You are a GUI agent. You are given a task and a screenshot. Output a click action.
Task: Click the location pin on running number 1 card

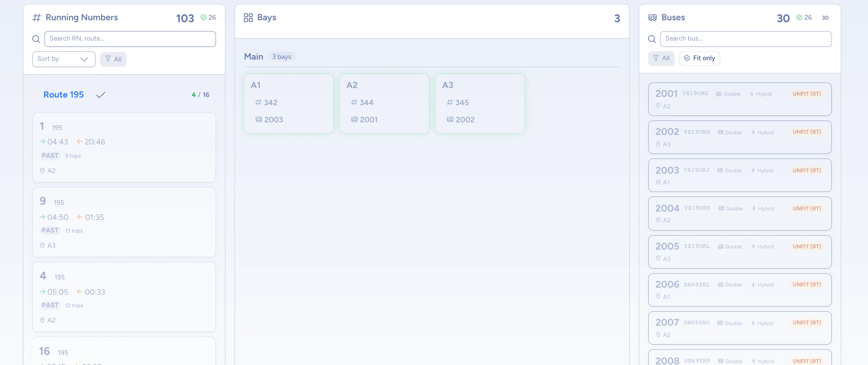click(42, 170)
